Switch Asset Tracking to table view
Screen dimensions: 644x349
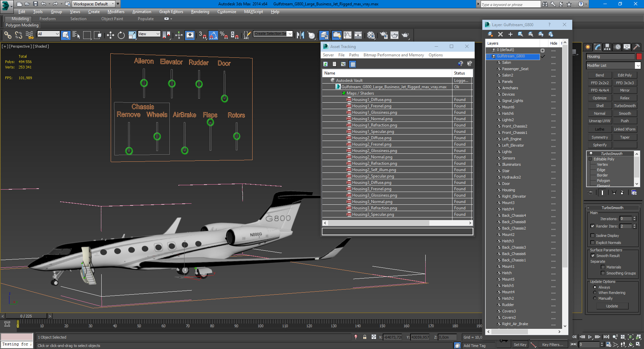pyautogui.click(x=353, y=64)
